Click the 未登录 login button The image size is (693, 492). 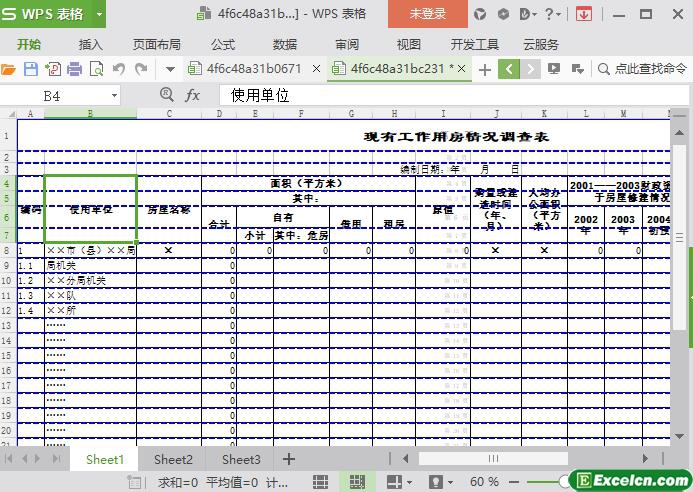point(427,14)
